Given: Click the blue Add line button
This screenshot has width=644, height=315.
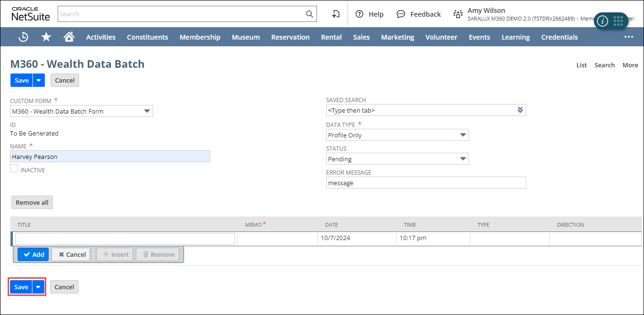Looking at the screenshot, I should click(33, 254).
